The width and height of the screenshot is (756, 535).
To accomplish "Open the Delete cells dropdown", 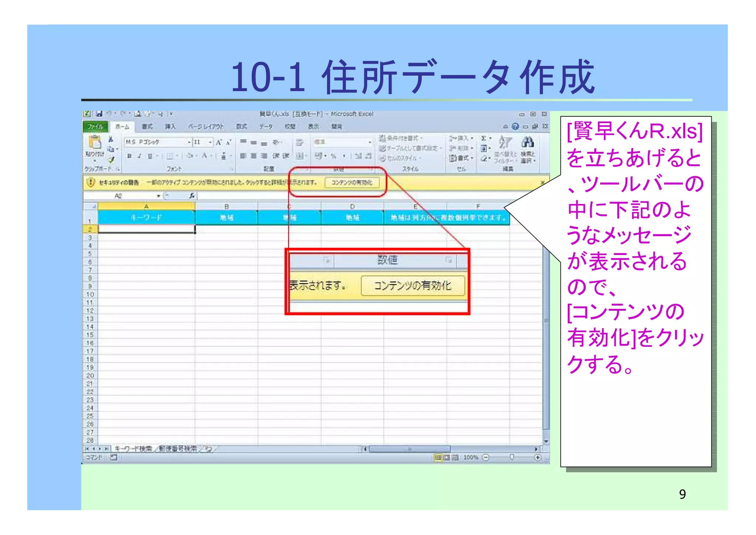I will click(461, 148).
